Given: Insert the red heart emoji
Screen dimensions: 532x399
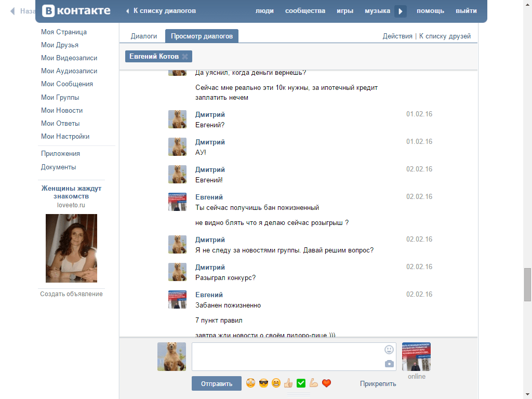Looking at the screenshot, I should 326,383.
